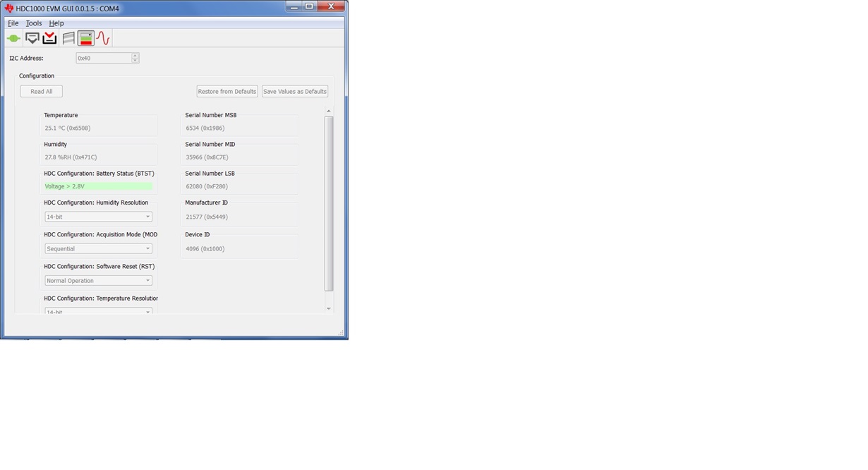Click the save configuration red-arrow icon
Screen dimensions: 868x470
tap(49, 38)
